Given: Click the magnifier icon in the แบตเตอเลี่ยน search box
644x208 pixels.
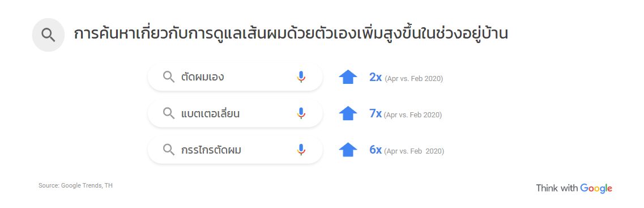Looking at the screenshot, I should 169,113.
